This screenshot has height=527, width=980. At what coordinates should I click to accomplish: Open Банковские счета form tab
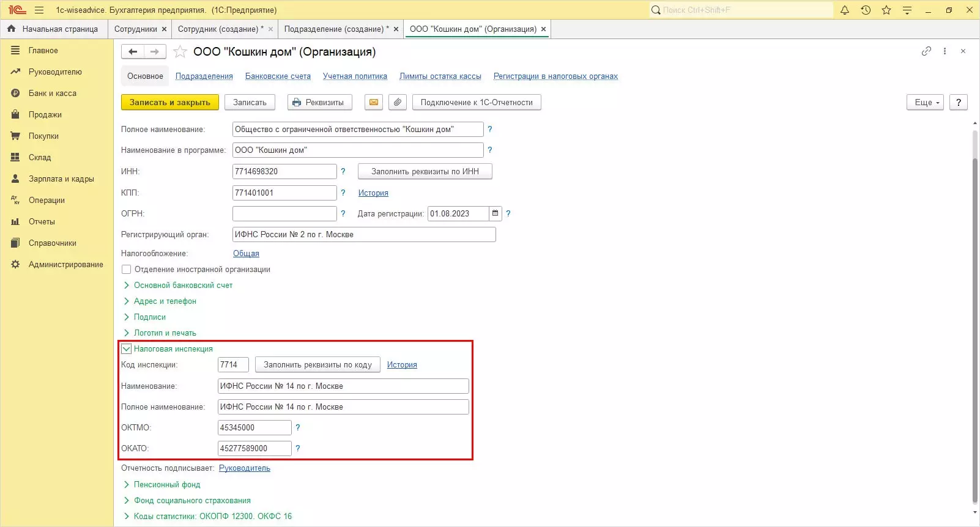[x=278, y=76]
